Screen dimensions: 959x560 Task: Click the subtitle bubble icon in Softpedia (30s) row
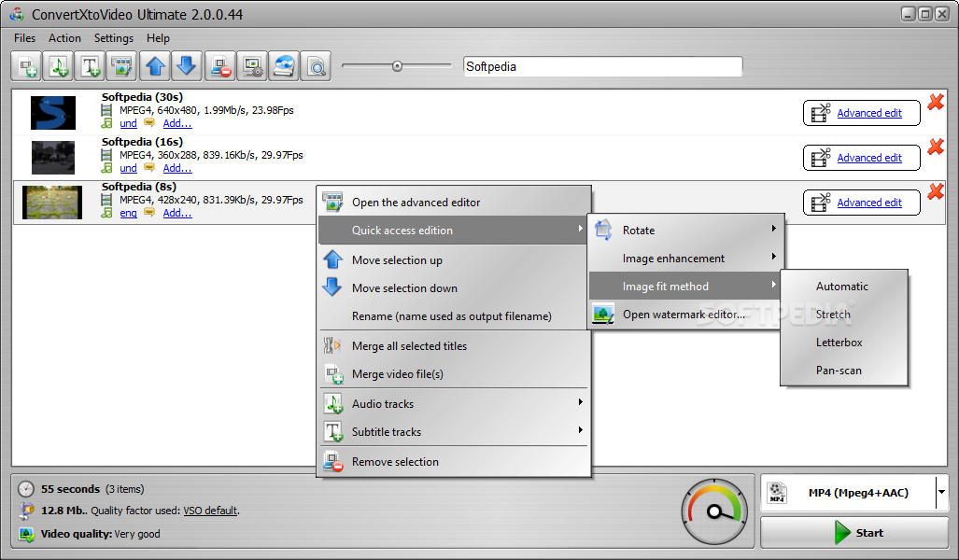(x=149, y=123)
